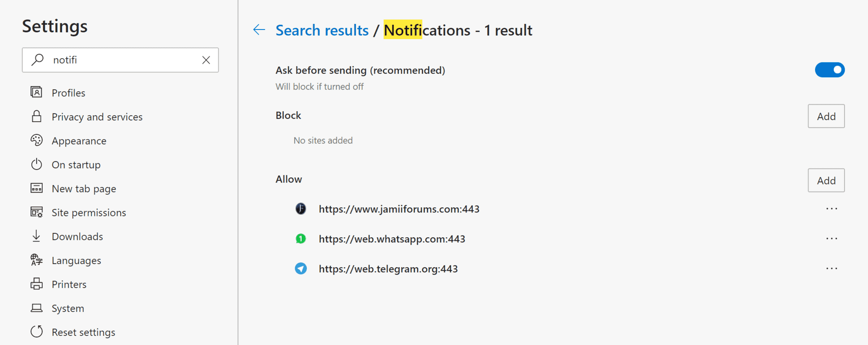The height and width of the screenshot is (345, 868).
Task: Click the Printers icon in sidebar
Action: click(36, 284)
